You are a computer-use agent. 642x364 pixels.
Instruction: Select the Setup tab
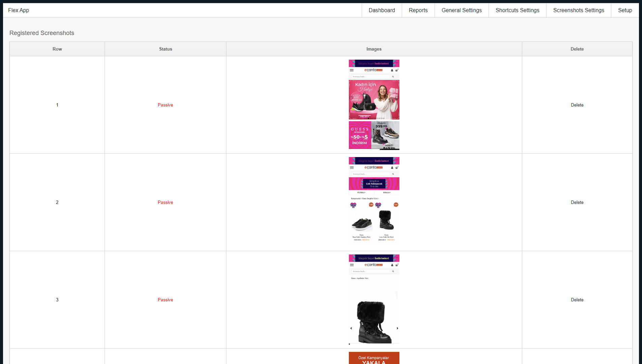pyautogui.click(x=625, y=10)
